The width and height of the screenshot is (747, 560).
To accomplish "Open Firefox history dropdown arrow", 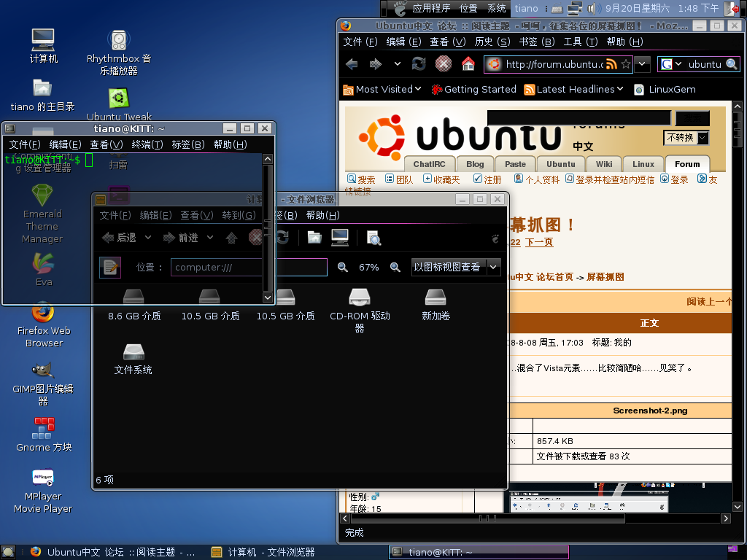I will (x=398, y=64).
